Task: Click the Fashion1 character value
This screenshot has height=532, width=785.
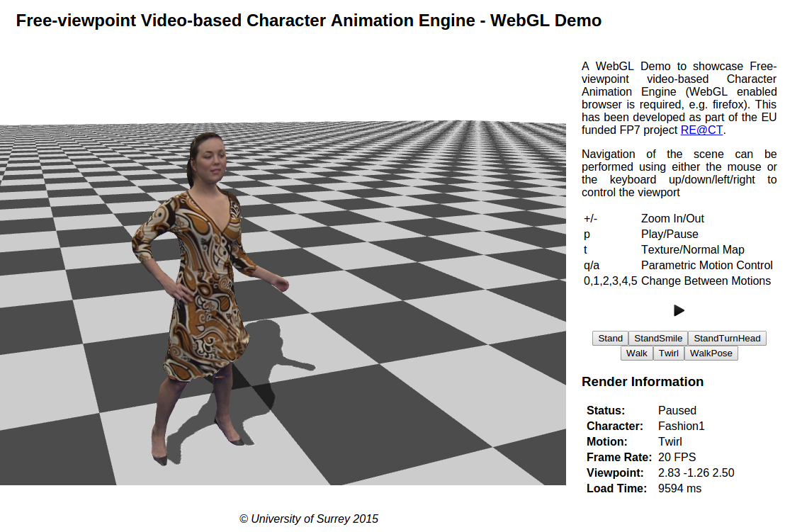Action: [x=681, y=426]
